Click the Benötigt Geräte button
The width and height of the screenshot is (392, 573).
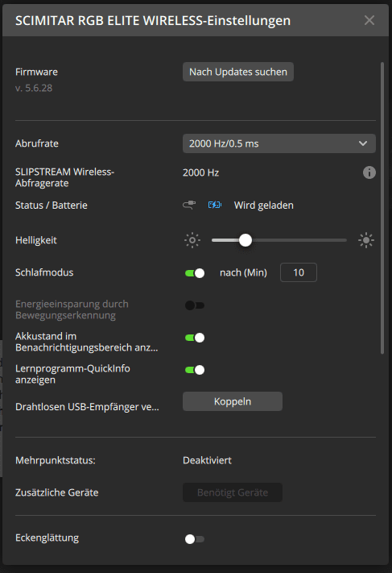[x=233, y=492]
